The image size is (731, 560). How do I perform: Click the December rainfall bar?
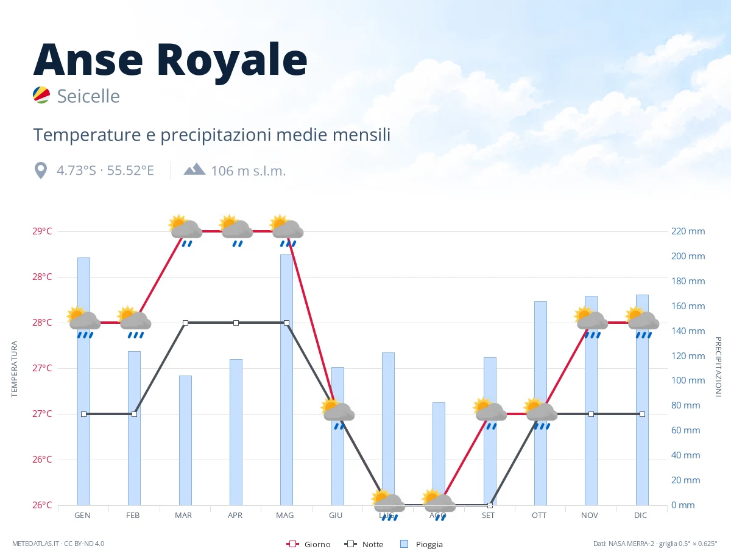pyautogui.click(x=642, y=400)
